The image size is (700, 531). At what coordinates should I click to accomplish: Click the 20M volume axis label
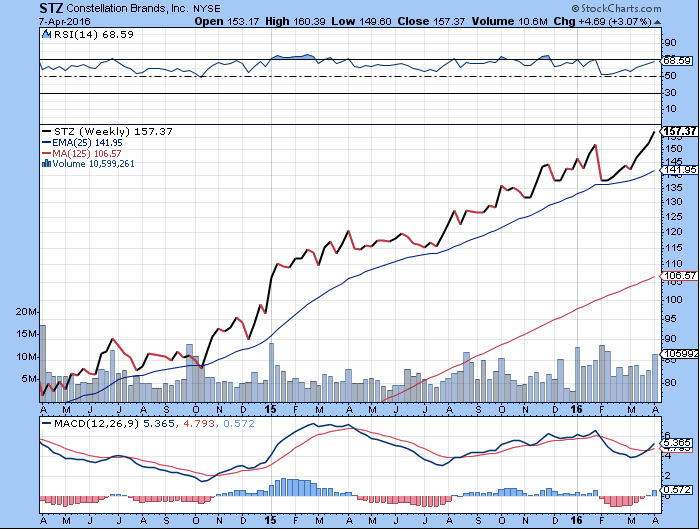click(x=26, y=312)
